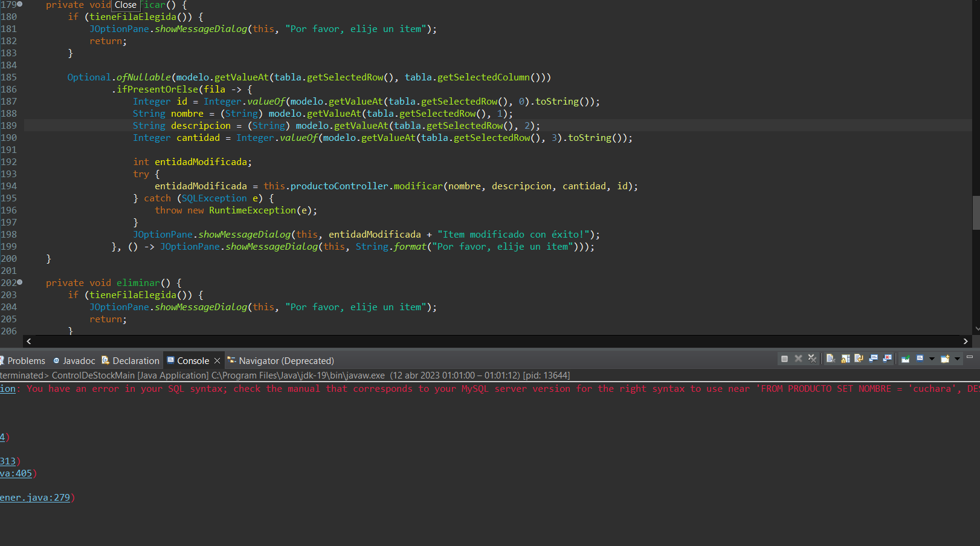The image size is (980, 546).
Task: Switch to the Declaration tab
Action: coord(131,361)
